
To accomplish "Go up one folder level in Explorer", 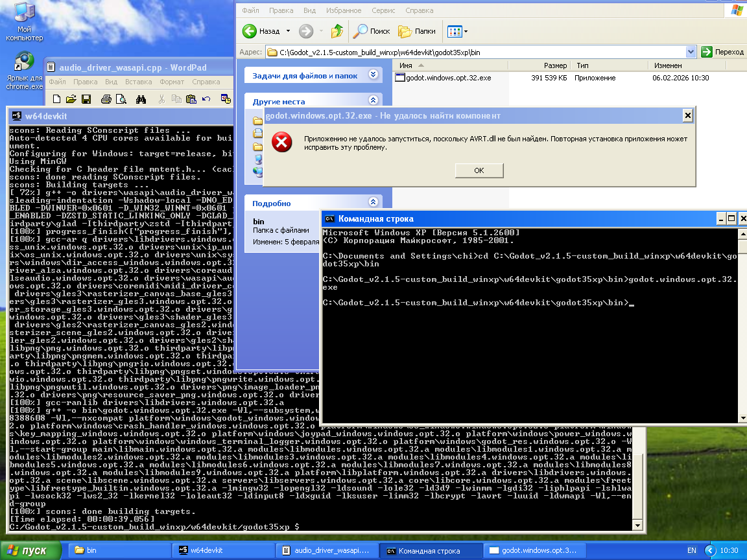I will click(x=337, y=31).
